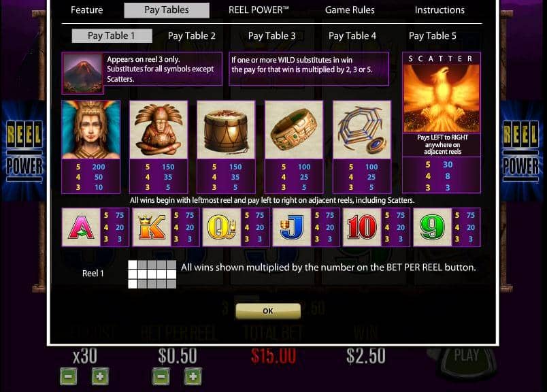
Task: Open Pay Table 2
Action: (192, 35)
